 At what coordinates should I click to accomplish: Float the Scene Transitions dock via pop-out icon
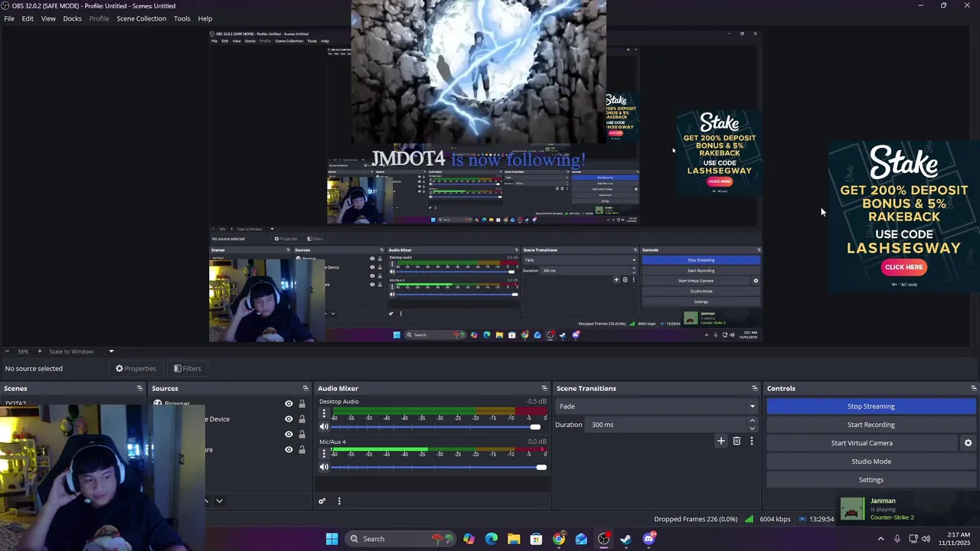[x=754, y=388]
